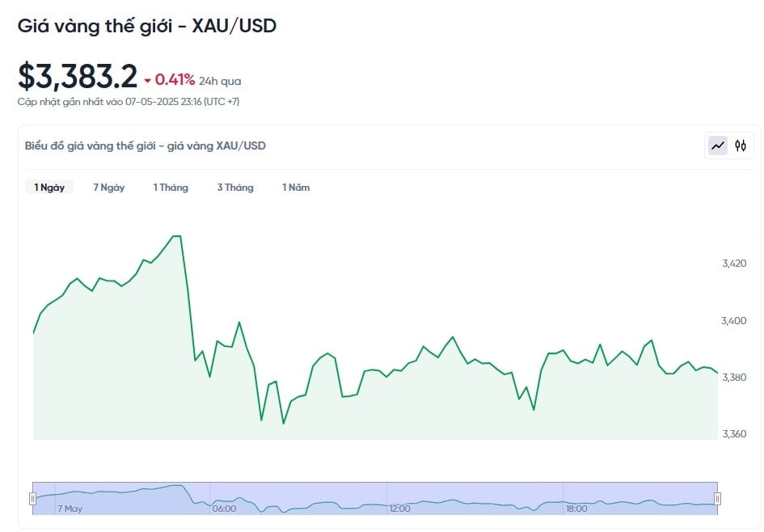Select the 3 Tháng time range
The image size is (764, 532).
point(235,187)
